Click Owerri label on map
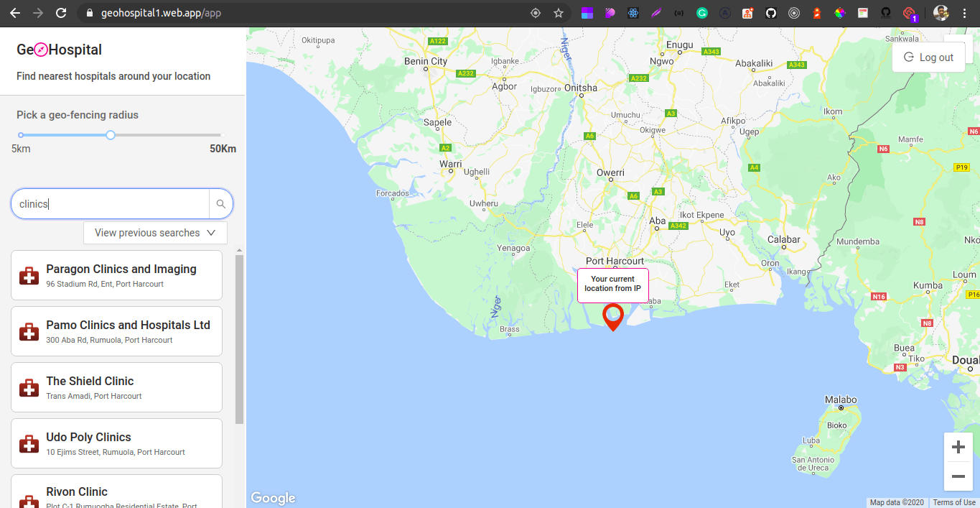The image size is (980, 508). click(610, 172)
